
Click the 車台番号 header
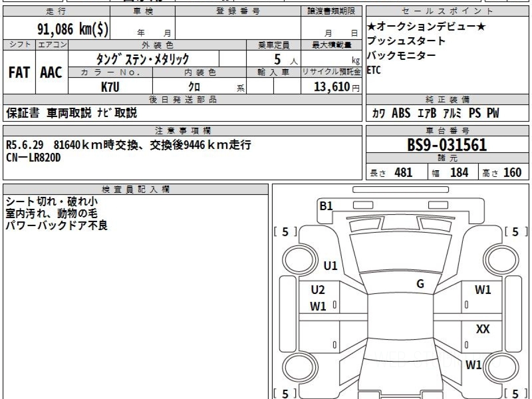[x=447, y=131]
